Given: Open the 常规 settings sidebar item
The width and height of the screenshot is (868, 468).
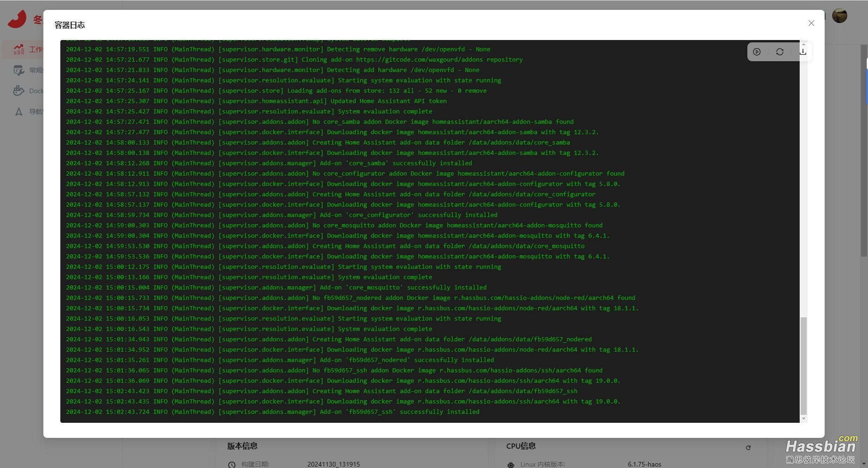Looking at the screenshot, I should click(27, 70).
